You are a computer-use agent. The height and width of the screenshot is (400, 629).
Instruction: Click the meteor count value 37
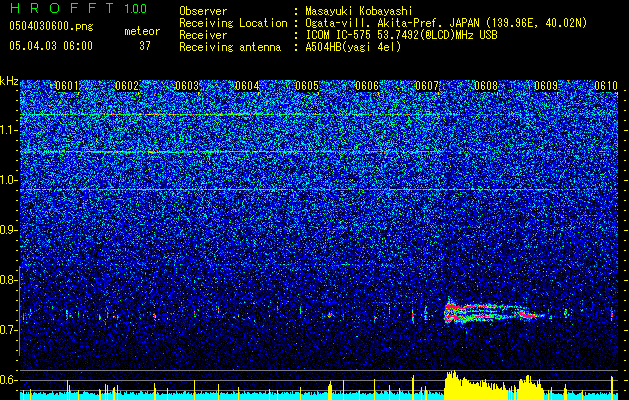point(145,46)
